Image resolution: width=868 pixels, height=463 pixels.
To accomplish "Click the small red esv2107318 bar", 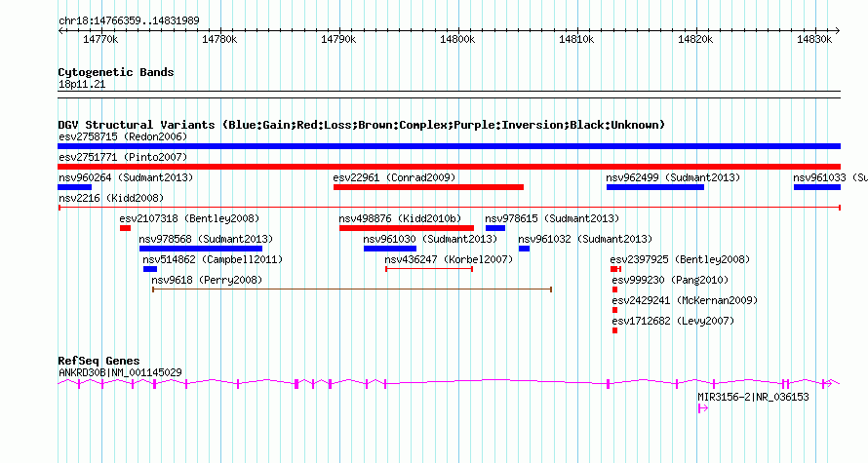I will pos(125,228).
